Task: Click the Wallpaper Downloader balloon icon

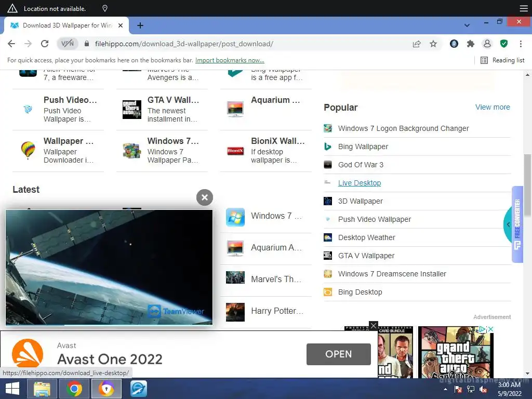Action: (28, 150)
